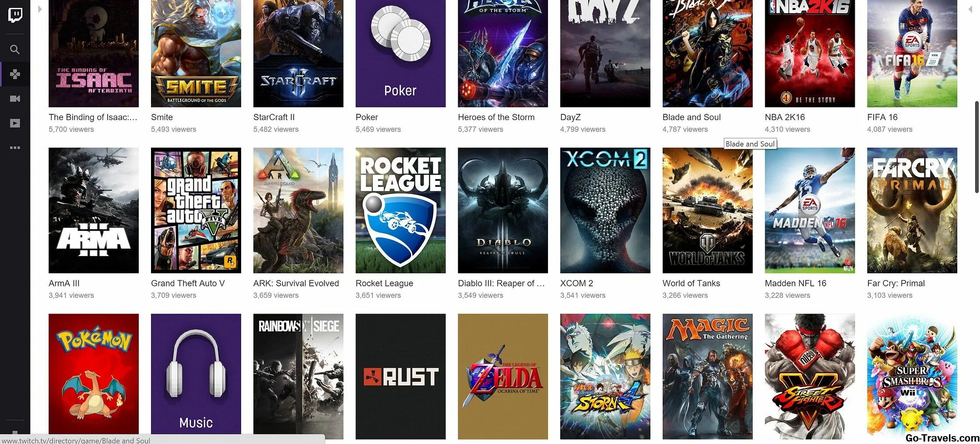Open The Binding of Isaac cover
This screenshot has width=980, height=444.
tap(94, 53)
